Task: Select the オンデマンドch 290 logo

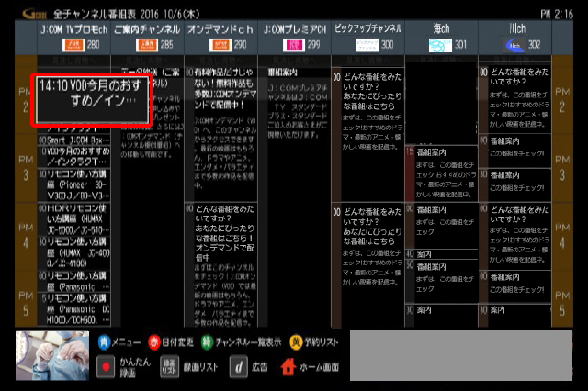Action: pos(220,45)
